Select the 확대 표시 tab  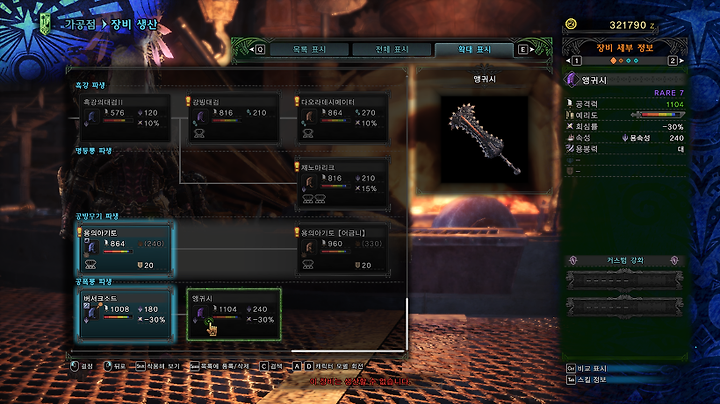[474, 49]
